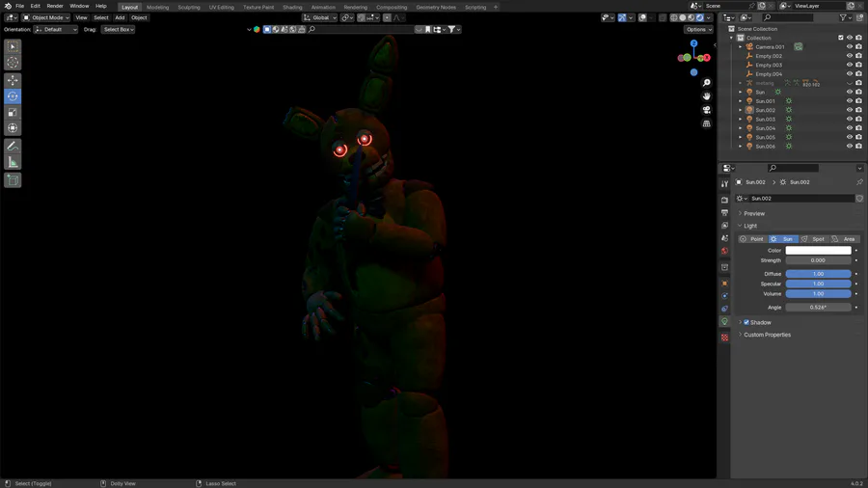The width and height of the screenshot is (868, 488).
Task: Expand the Camera.001 outliner item
Action: point(740,47)
